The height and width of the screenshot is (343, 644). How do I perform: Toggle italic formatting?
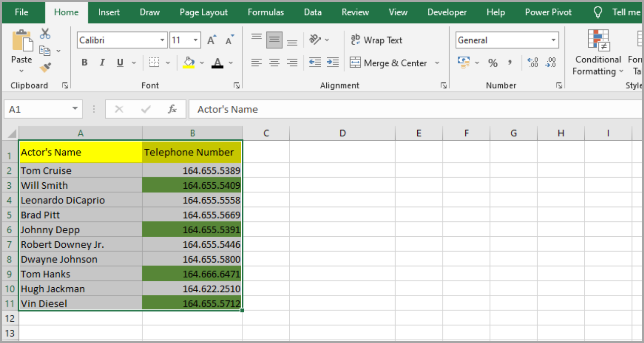[x=102, y=62]
